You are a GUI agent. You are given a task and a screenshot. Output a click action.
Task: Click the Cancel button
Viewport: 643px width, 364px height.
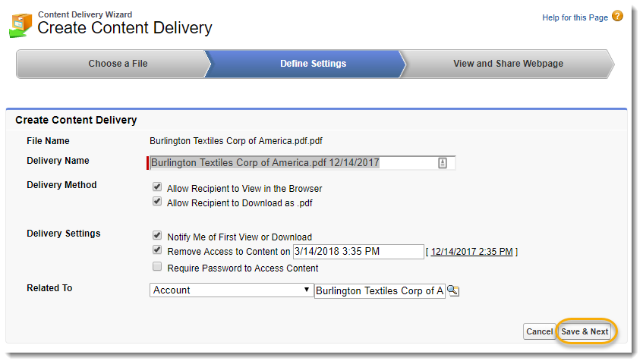(539, 331)
